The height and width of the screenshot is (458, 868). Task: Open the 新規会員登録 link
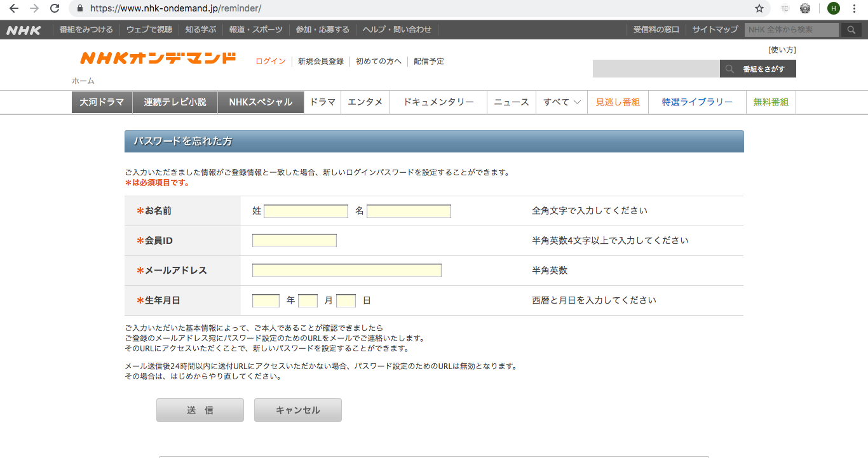[320, 62]
